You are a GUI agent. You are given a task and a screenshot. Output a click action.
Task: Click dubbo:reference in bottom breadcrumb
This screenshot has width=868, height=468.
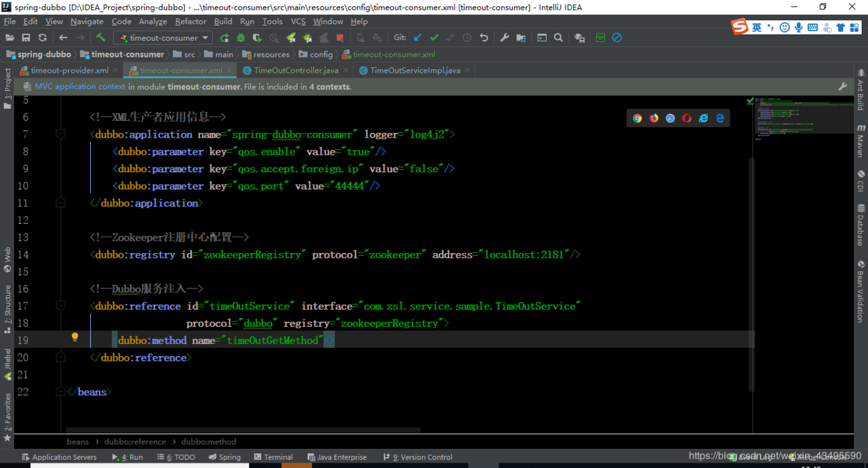(135, 442)
